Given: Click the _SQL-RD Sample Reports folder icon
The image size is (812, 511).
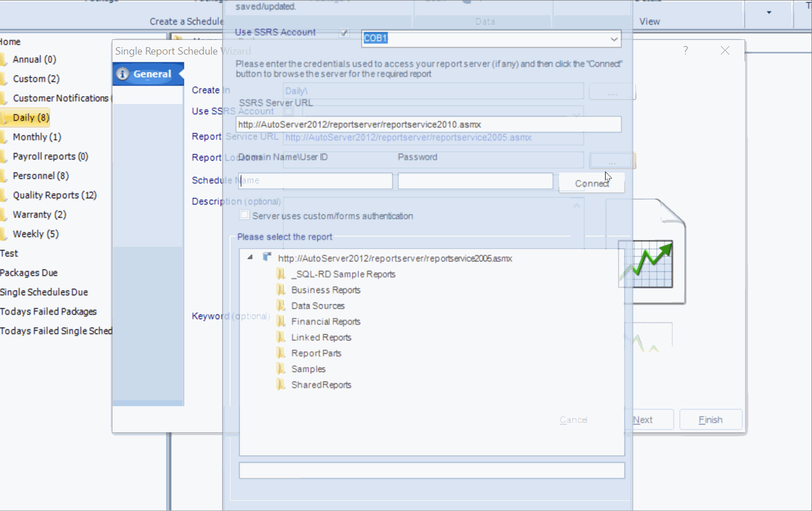Looking at the screenshot, I should (281, 274).
